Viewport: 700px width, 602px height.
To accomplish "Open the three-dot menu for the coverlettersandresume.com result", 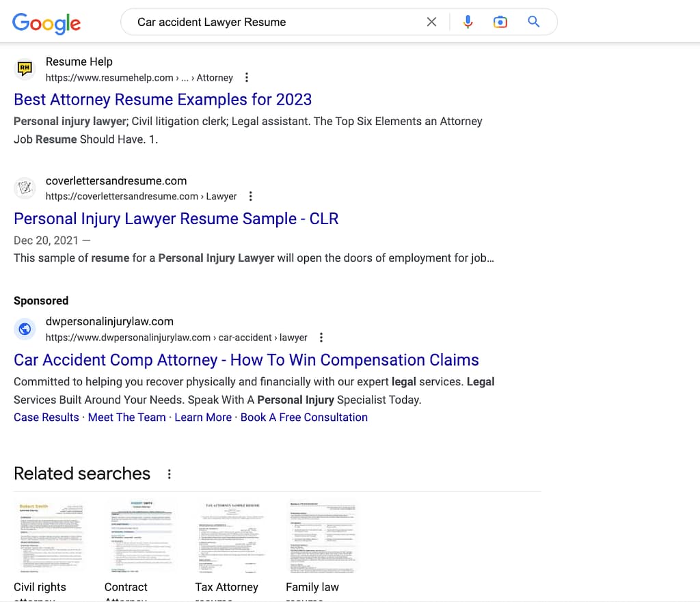I will [x=250, y=196].
